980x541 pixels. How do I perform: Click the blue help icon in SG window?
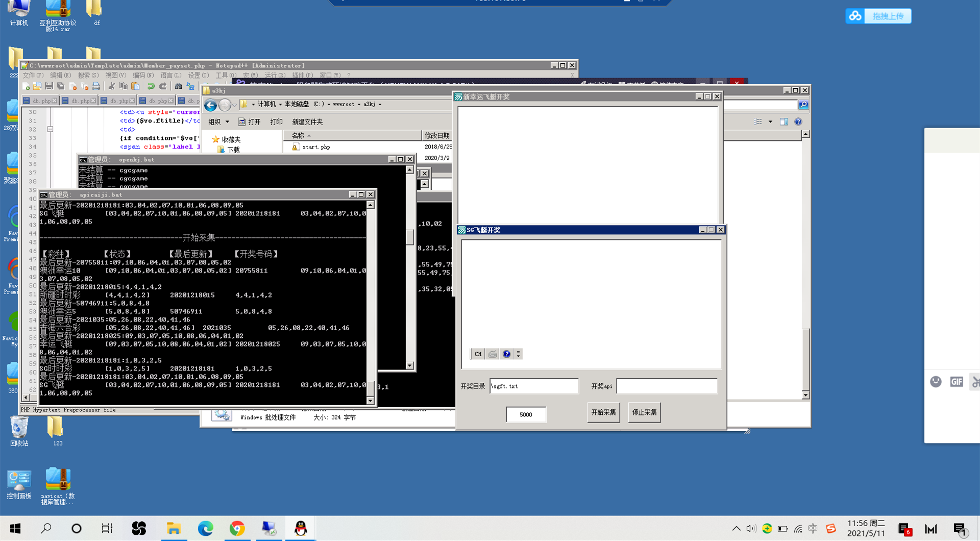[506, 354]
